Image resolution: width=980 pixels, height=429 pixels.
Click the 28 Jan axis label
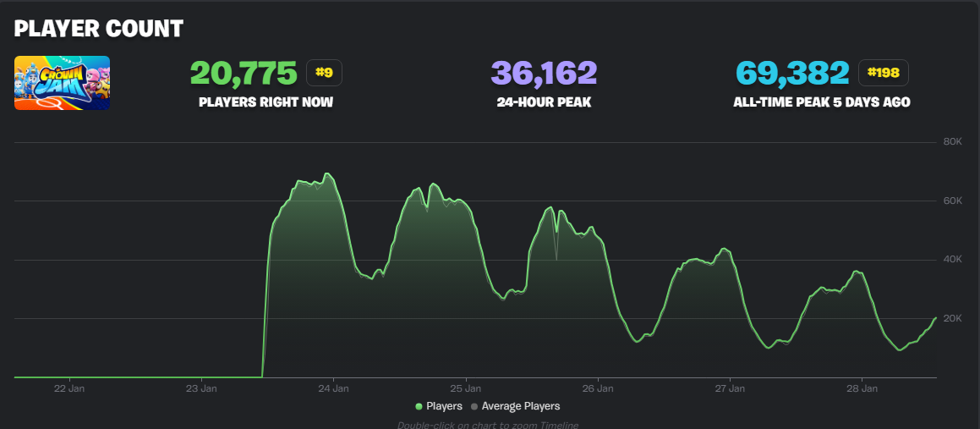[862, 388]
